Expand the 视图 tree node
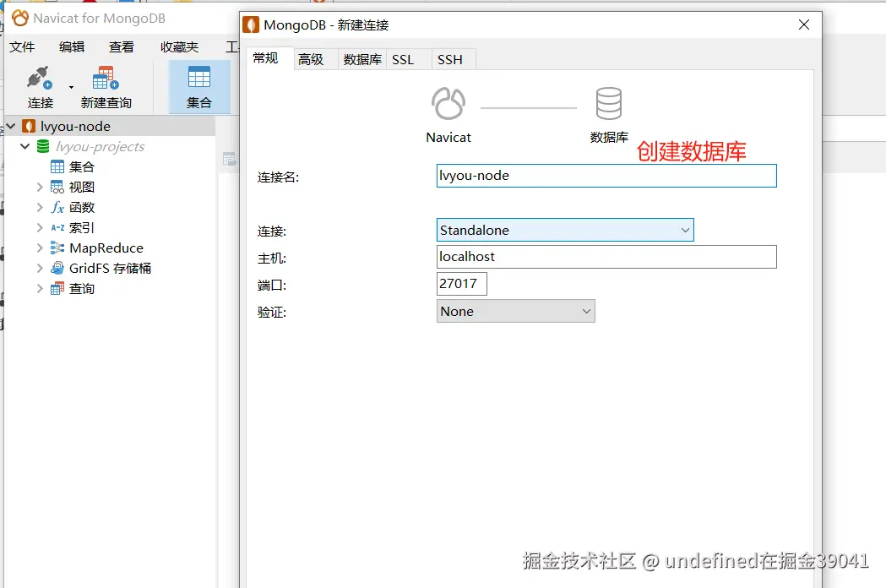The height and width of the screenshot is (588, 886). (40, 188)
